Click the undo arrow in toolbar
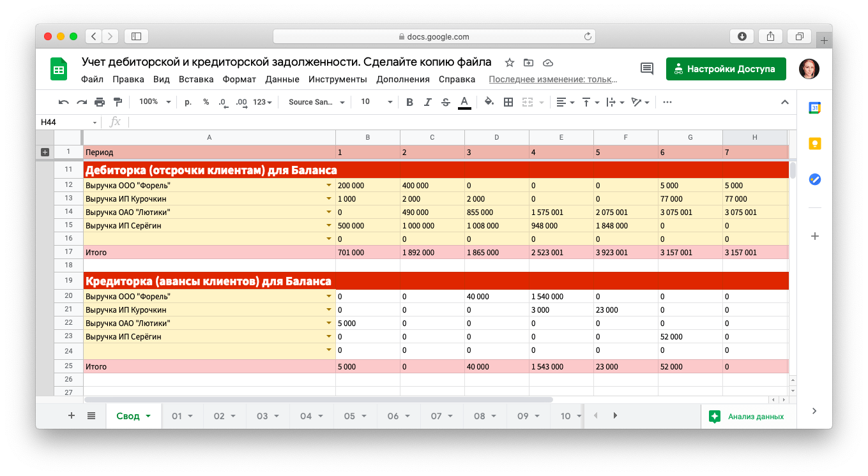 point(63,102)
